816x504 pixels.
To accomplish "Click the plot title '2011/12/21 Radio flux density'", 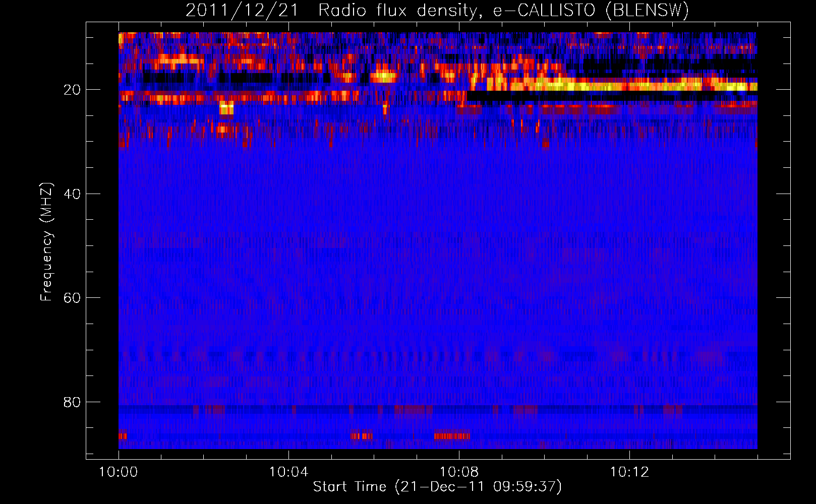I will click(437, 10).
